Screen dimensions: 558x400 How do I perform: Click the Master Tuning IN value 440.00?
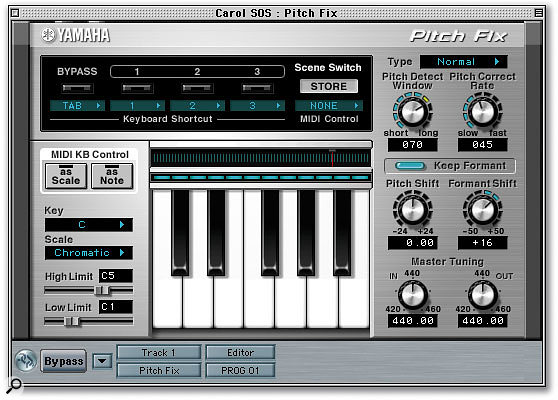click(412, 321)
